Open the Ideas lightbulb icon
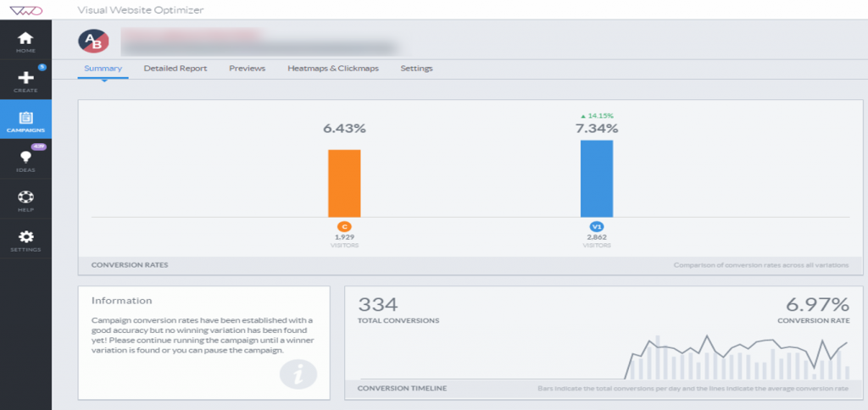Image resolution: width=868 pixels, height=410 pixels. coord(25,158)
